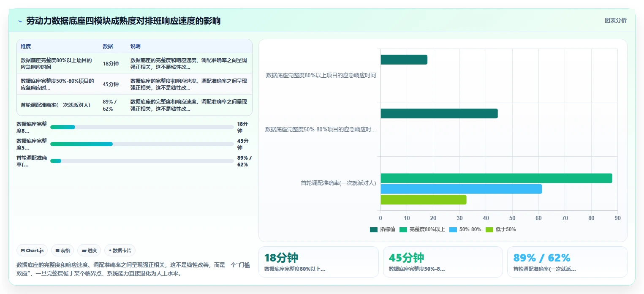Click the 50%-80% blue legend swatch

tap(453, 229)
